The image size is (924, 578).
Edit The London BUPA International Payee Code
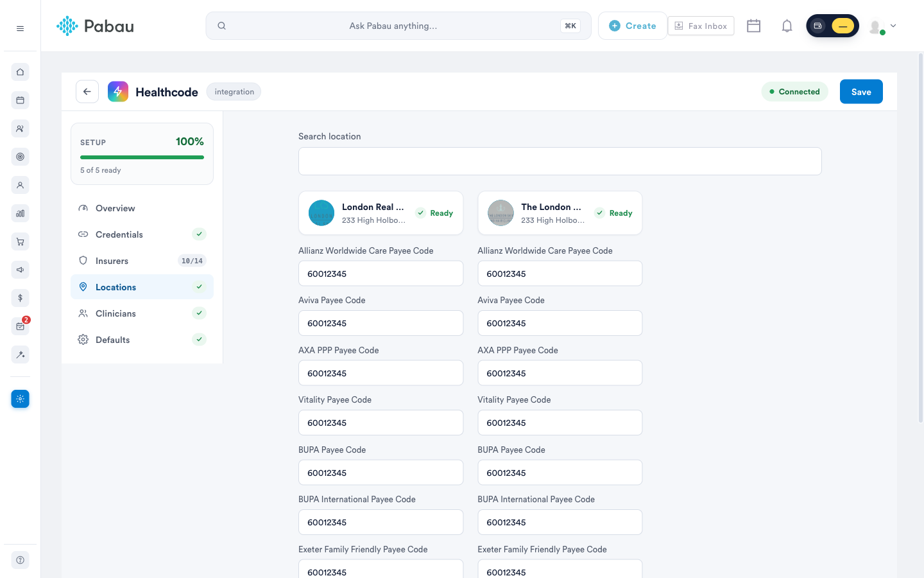560,522
